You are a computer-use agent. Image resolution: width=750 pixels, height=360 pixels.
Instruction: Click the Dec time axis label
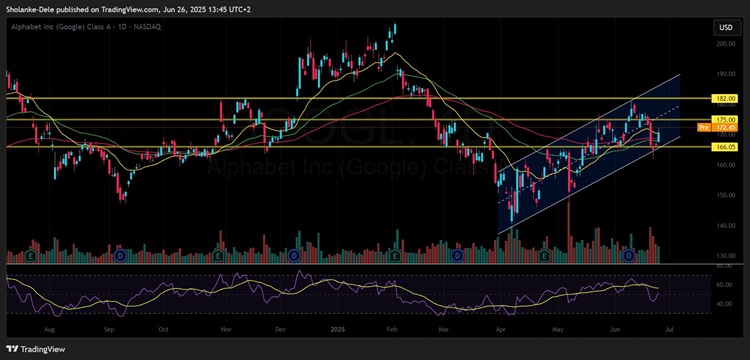pyautogui.click(x=281, y=330)
